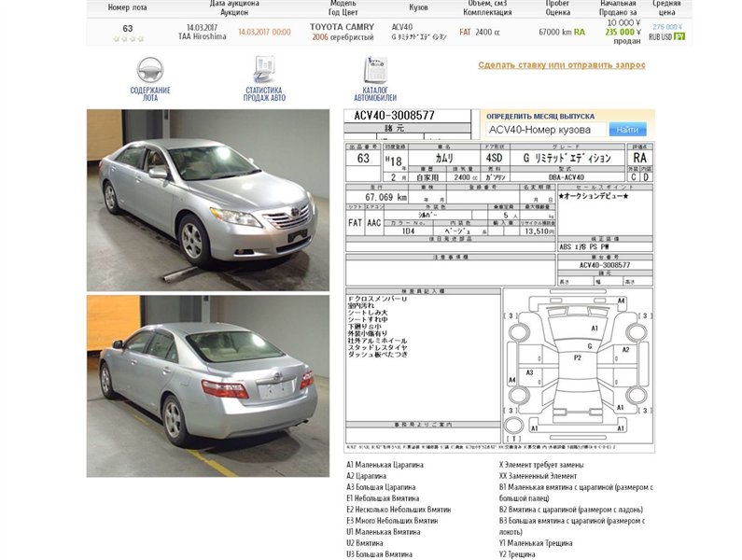This screenshot has height=560, width=742.
Task: Click the A1 Маленькая Царапина legend entry
Action: [385, 465]
